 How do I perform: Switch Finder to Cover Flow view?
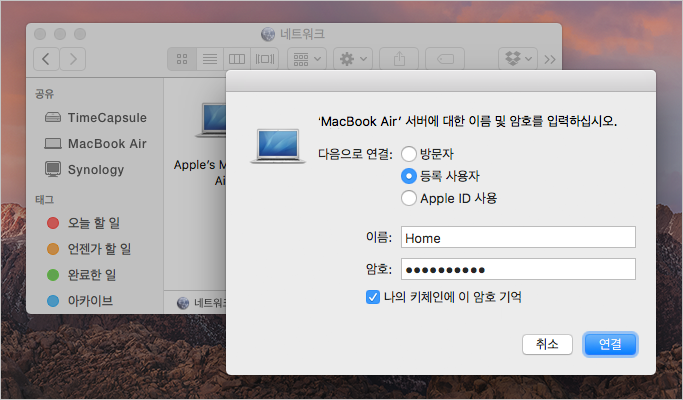[265, 59]
